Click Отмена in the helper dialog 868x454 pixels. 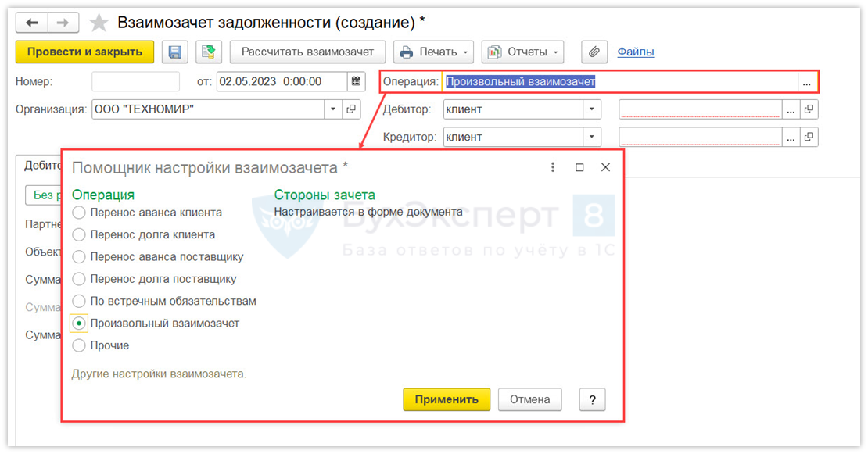pyautogui.click(x=529, y=399)
